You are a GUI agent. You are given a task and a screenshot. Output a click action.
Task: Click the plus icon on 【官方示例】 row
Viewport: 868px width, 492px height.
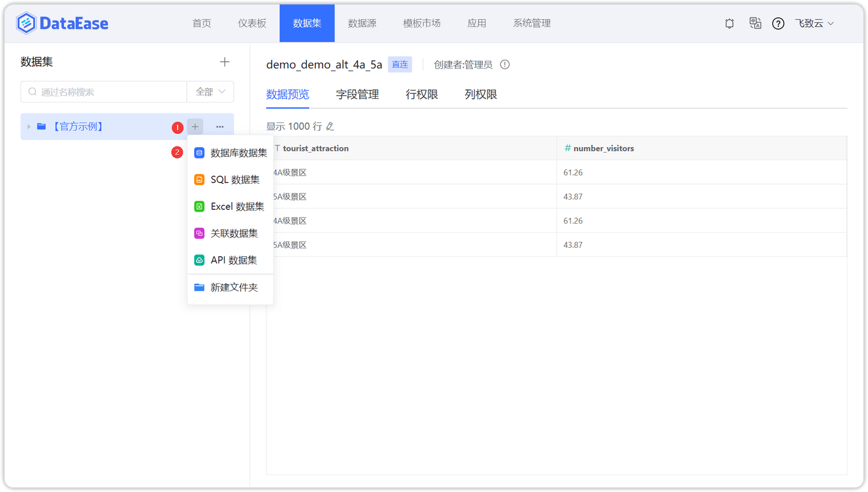[195, 127]
